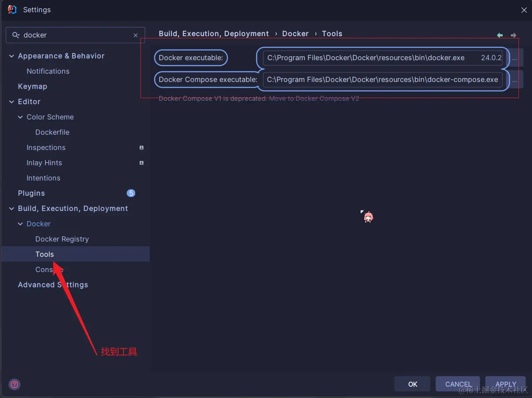Collapse the Editor section
Screen dimensions: 532x398
pyautogui.click(x=12, y=102)
